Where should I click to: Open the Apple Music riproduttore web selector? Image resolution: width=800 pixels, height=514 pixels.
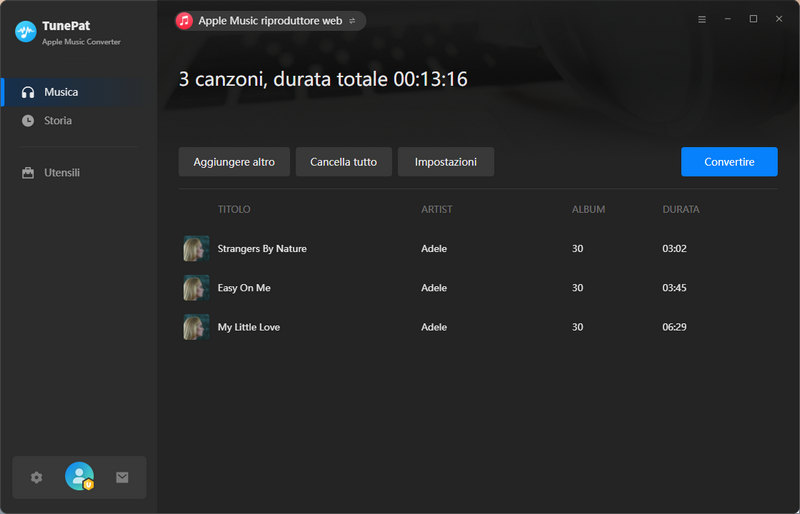click(x=270, y=21)
